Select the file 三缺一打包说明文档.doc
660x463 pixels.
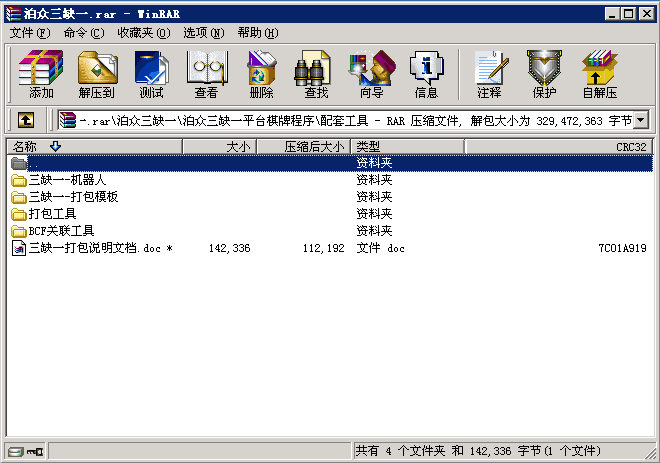pyautogui.click(x=101, y=248)
